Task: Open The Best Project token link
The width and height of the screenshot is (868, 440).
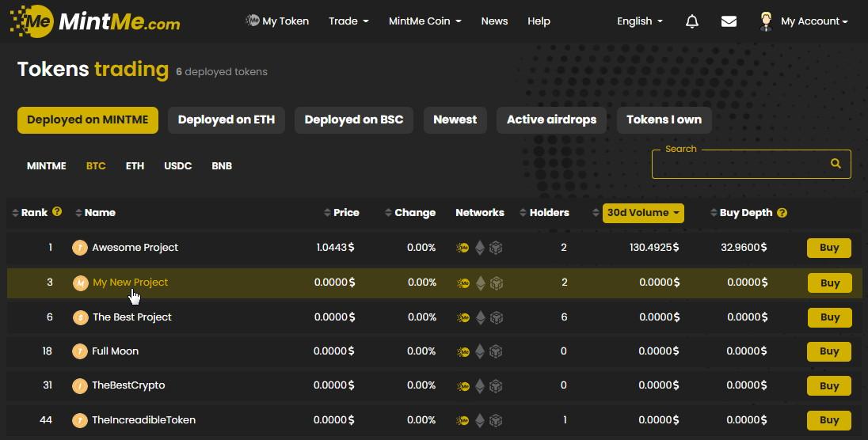Action: point(131,317)
